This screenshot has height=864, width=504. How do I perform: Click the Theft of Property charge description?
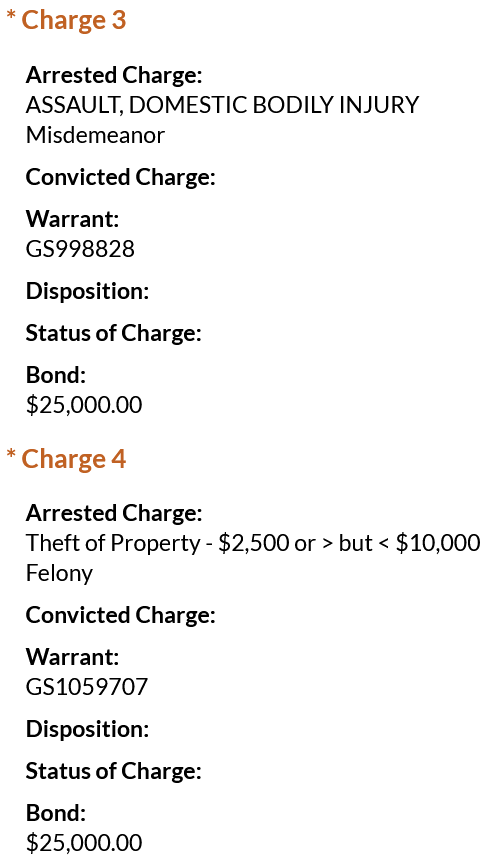point(253,543)
